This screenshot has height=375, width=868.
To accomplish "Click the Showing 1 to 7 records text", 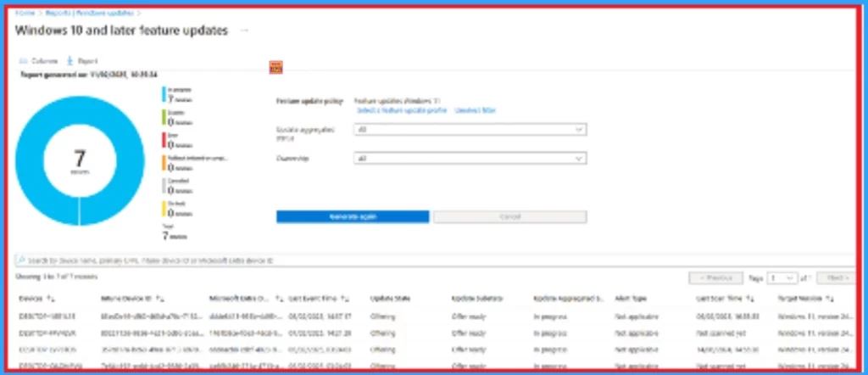I will tap(57, 277).
